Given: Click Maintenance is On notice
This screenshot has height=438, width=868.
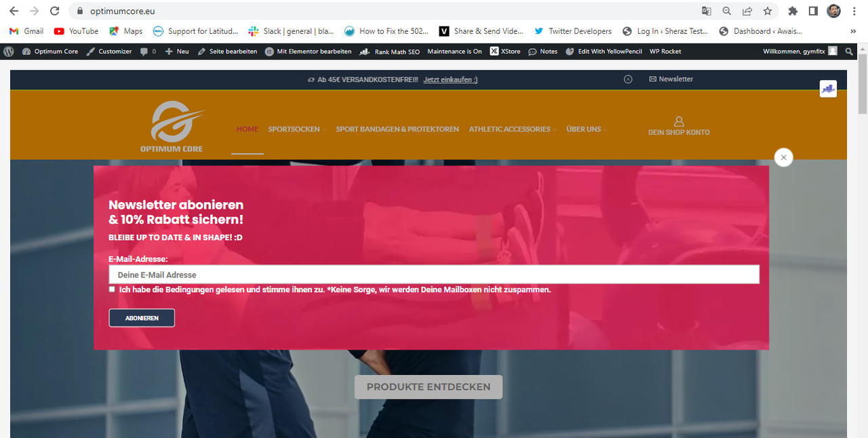Looking at the screenshot, I should coord(454,51).
